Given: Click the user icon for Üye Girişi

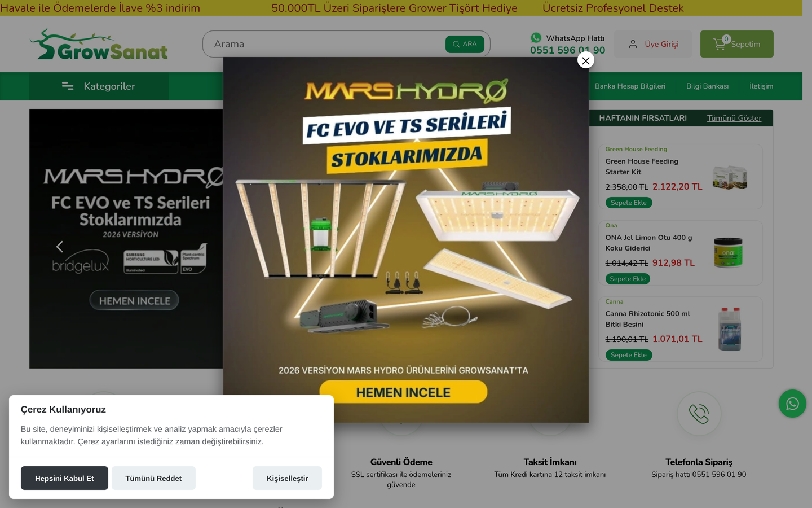Looking at the screenshot, I should pos(633,44).
